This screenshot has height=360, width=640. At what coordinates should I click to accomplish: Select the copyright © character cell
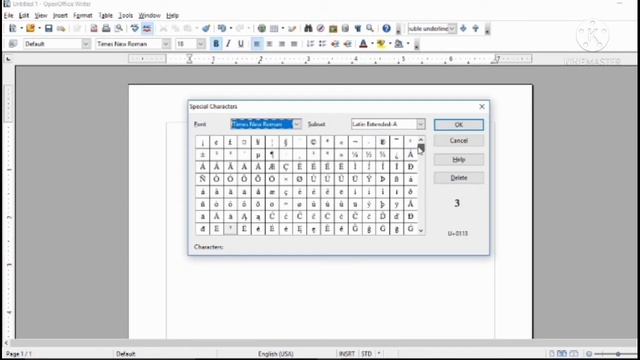(313, 142)
